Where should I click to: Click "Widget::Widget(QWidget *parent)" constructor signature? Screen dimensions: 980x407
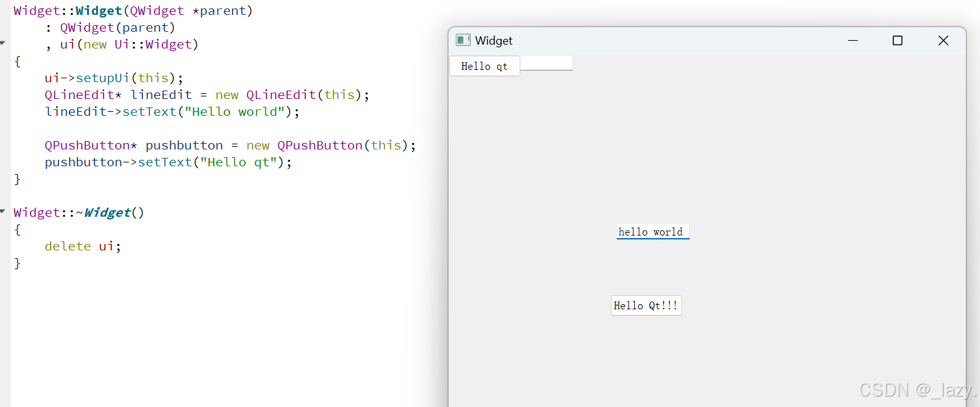coord(133,10)
